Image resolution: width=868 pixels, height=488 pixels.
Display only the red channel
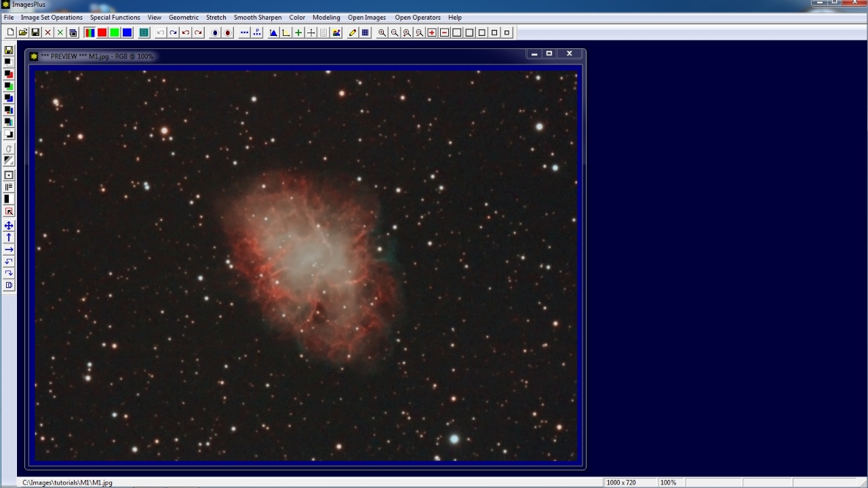102,33
